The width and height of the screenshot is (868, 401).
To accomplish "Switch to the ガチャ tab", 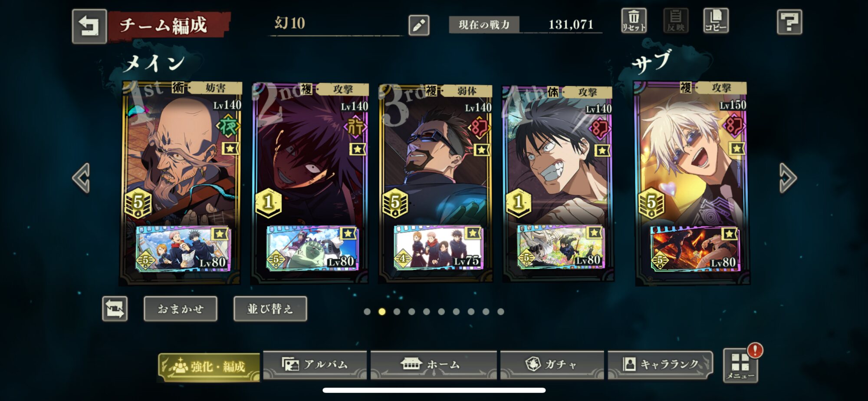I will tap(552, 365).
